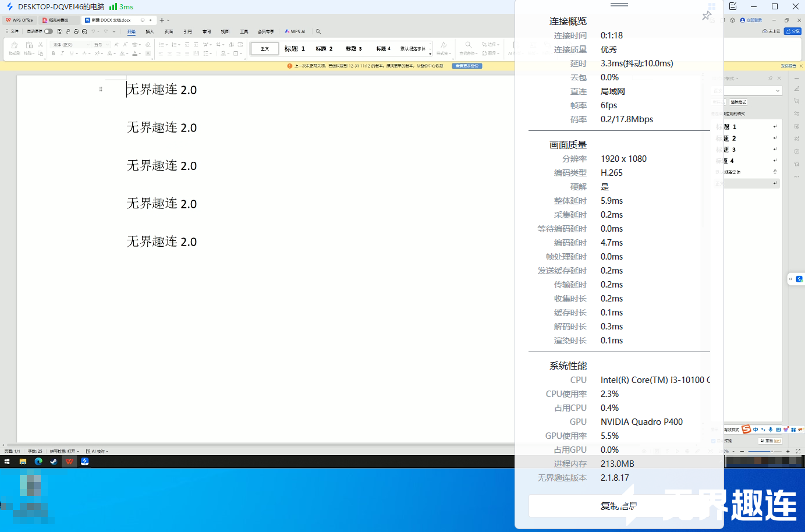Toggle Italic formatting

[x=62, y=54]
